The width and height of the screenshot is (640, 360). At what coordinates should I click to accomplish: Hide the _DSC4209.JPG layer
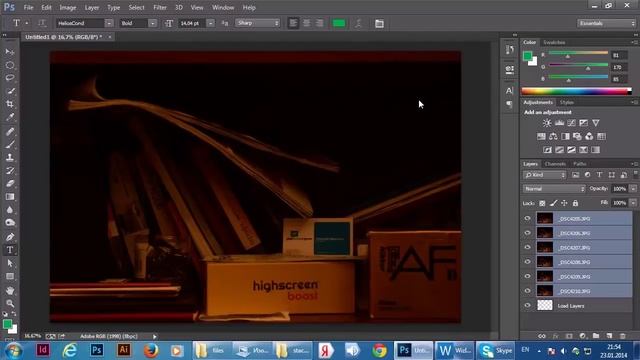[x=527, y=276]
